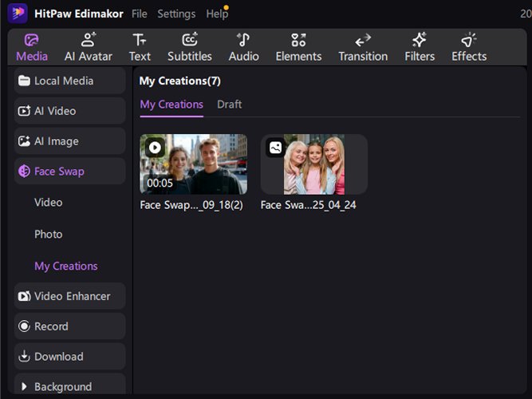Viewport: 532px width, 399px height.
Task: Expand the Background section arrow
Action: tap(22, 387)
